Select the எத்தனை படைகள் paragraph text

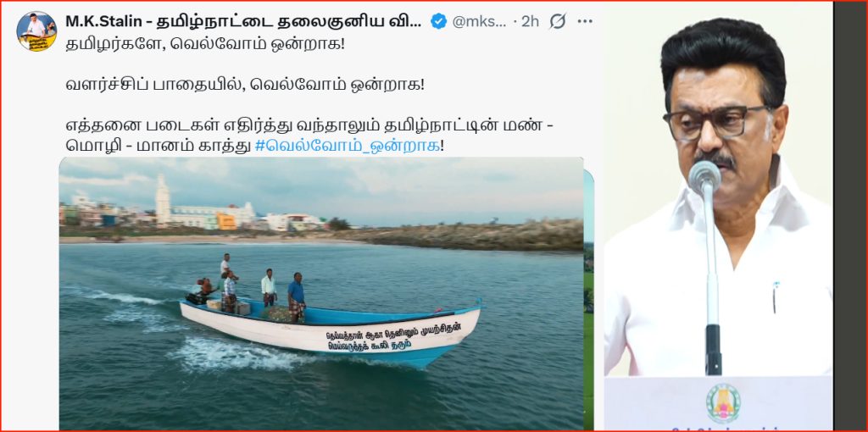click(310, 136)
